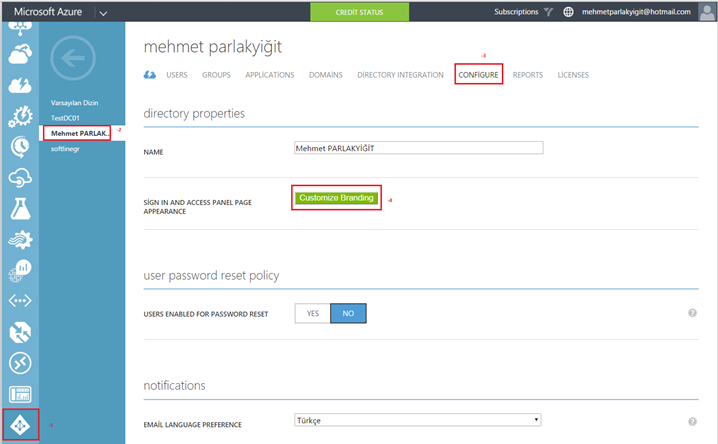
Task: Click the mehmetparlakyigit@hotmail.com account link
Action: pos(636,12)
